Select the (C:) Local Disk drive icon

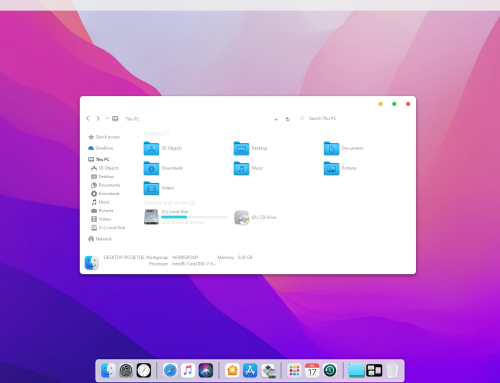click(151, 217)
